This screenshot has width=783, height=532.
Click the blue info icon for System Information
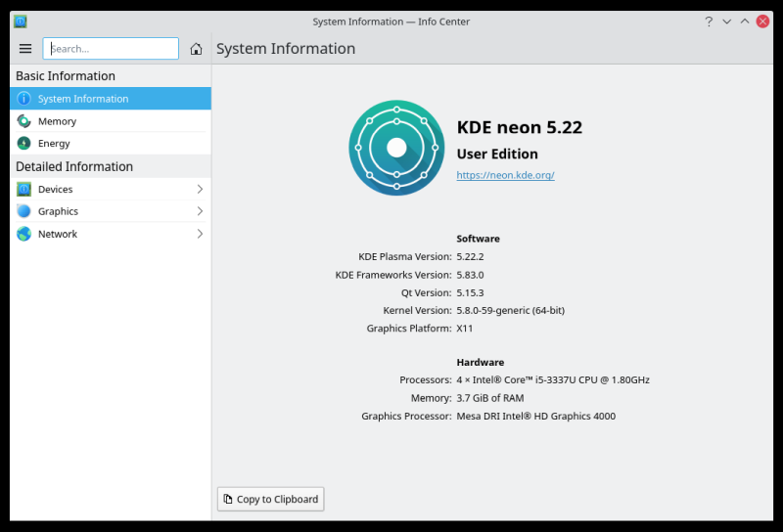click(x=24, y=99)
